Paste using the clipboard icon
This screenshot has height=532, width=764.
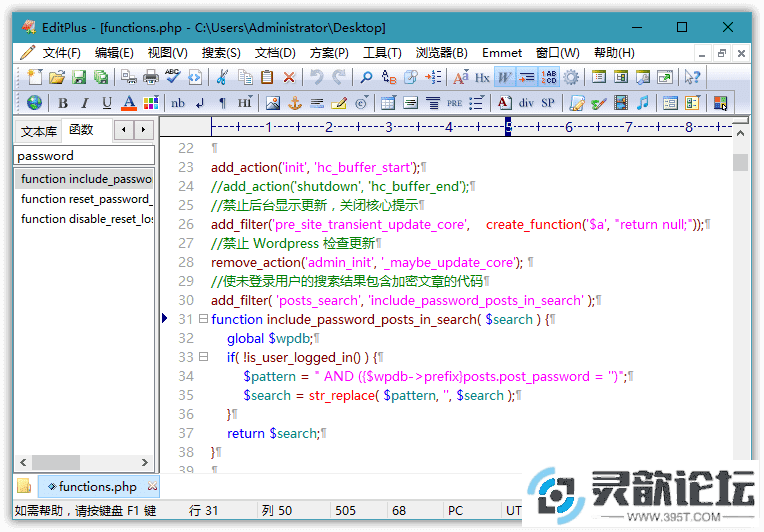267,77
